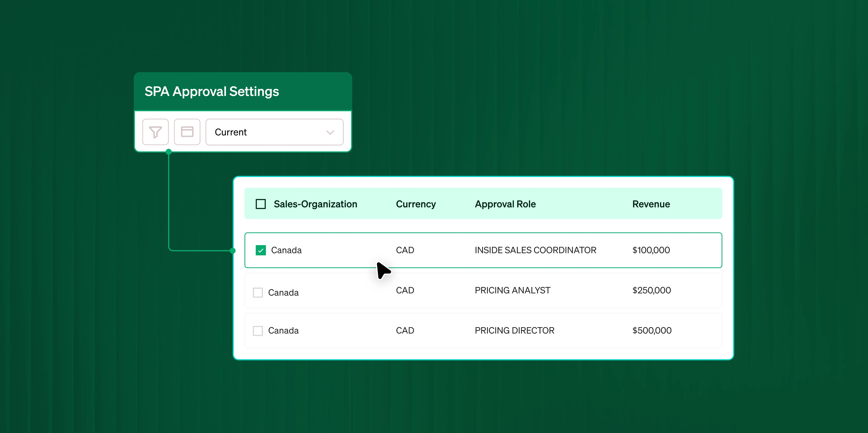Toggle the select-all checkbox in table header
Image resolution: width=868 pixels, height=433 pixels.
pos(260,204)
